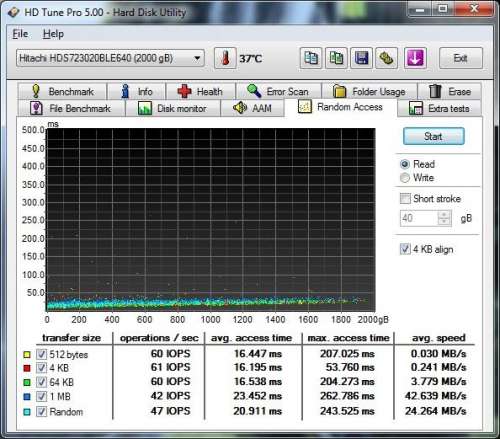This screenshot has height=439, width=500.
Task: Click the purple down-arrow minimize-to-tray icon
Action: pos(415,58)
